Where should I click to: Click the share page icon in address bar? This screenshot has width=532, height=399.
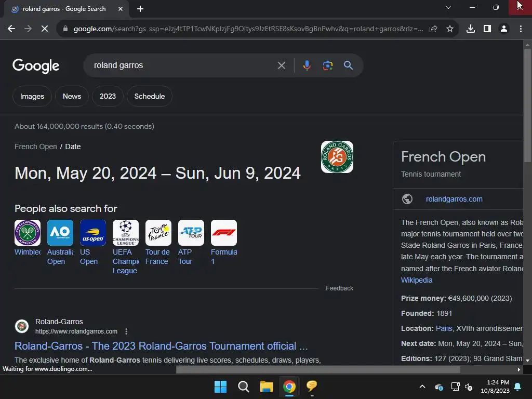433,29
